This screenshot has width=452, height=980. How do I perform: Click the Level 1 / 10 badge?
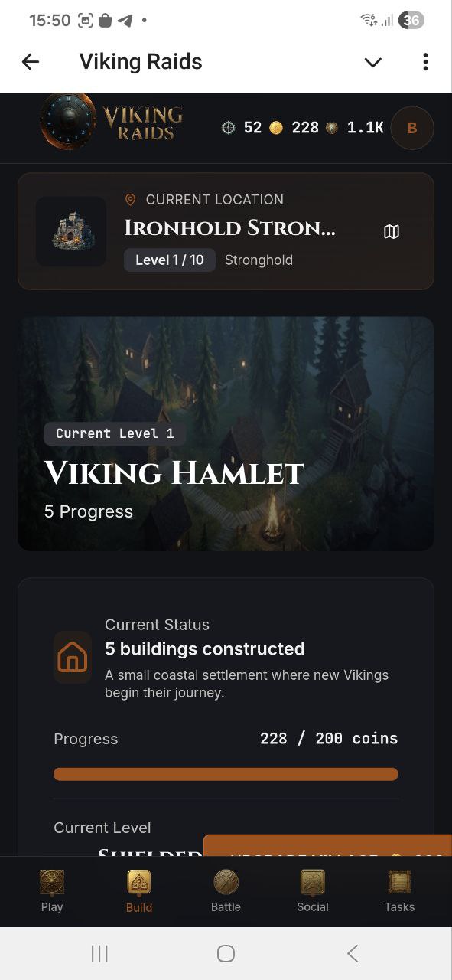169,260
